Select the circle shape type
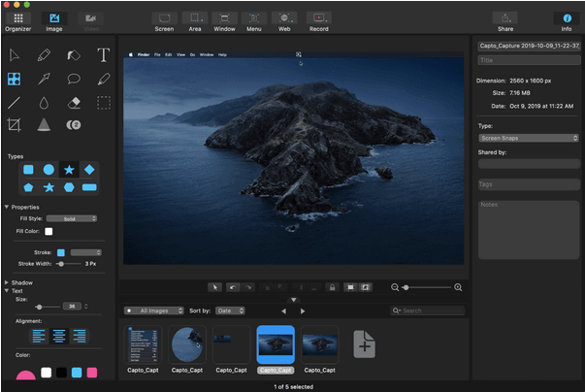The image size is (585, 392). pyautogui.click(x=49, y=169)
